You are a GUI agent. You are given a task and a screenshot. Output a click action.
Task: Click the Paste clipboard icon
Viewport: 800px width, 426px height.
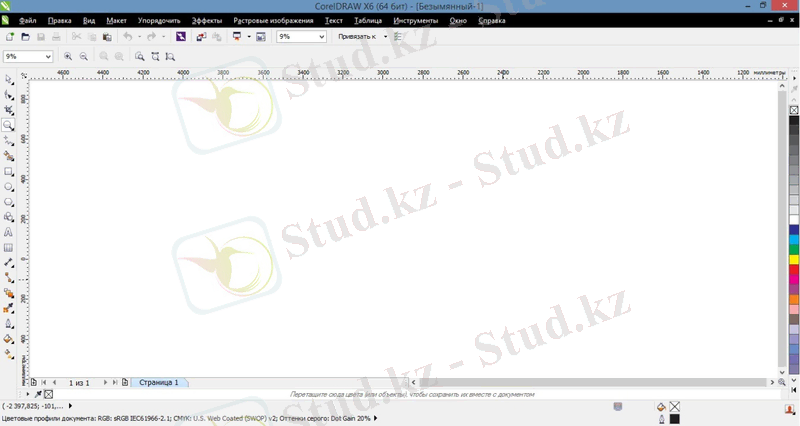click(x=107, y=37)
